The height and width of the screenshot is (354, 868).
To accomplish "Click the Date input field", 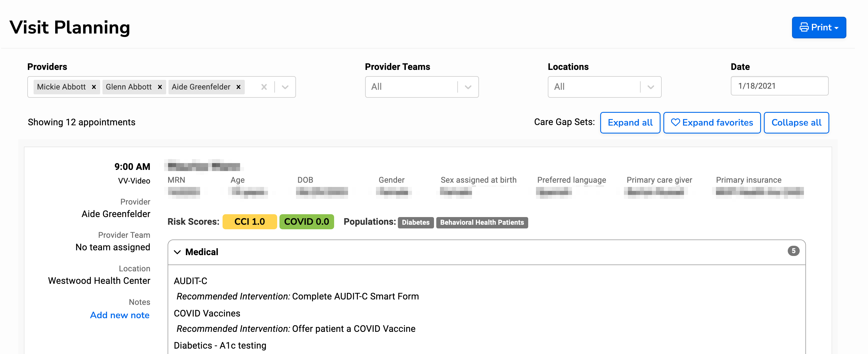I will pos(779,86).
